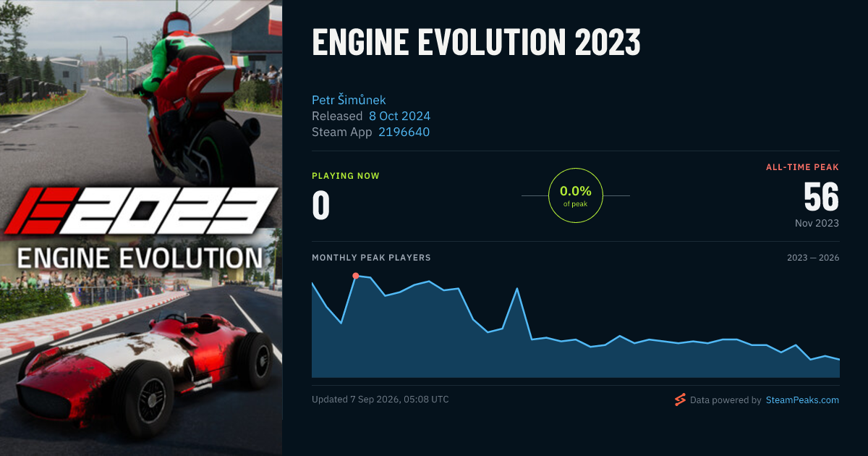
Task: Click the Steam App ID 2196640
Action: [404, 132]
